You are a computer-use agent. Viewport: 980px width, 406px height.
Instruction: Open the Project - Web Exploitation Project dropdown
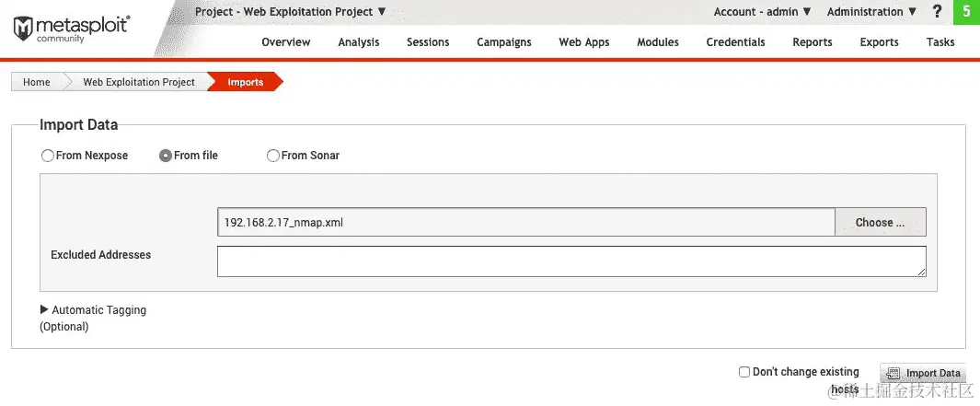pyautogui.click(x=291, y=12)
